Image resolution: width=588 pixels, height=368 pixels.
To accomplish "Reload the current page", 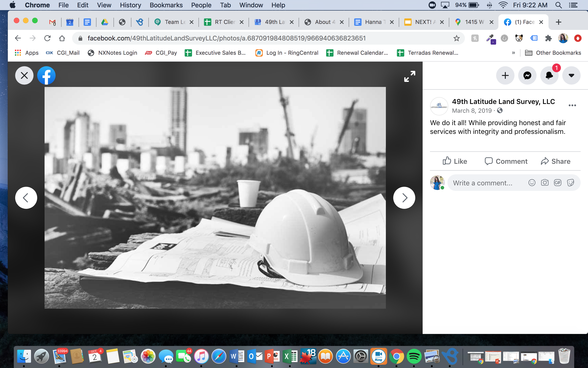I will [x=47, y=38].
